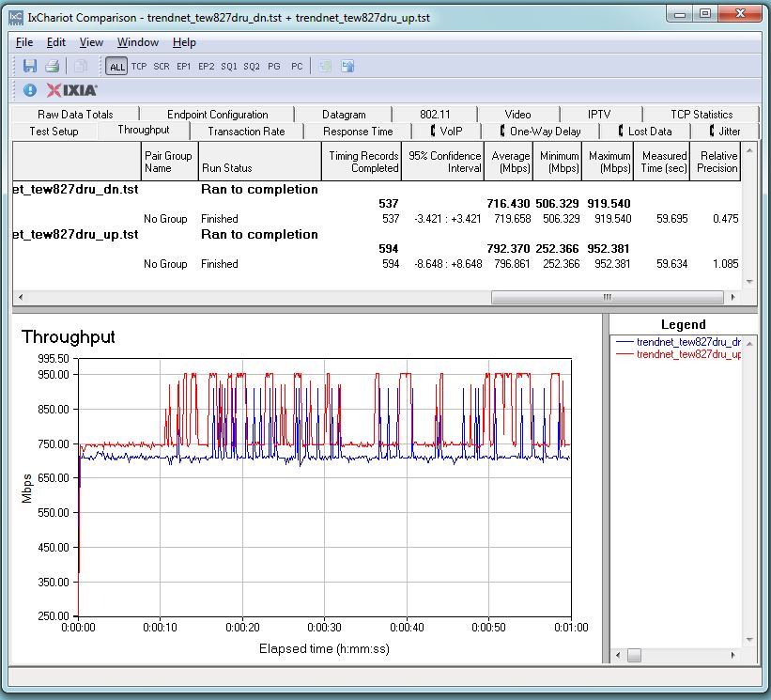Click Run Status column header

pos(260,162)
